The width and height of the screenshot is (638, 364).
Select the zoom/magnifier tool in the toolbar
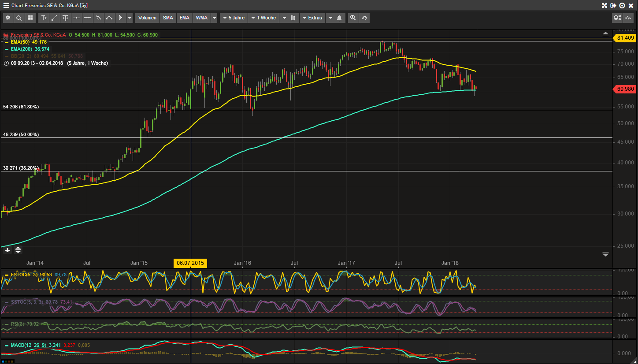[19, 18]
